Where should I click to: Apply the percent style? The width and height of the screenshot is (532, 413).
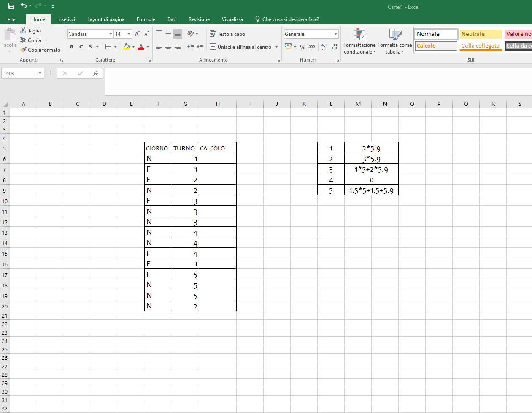302,47
